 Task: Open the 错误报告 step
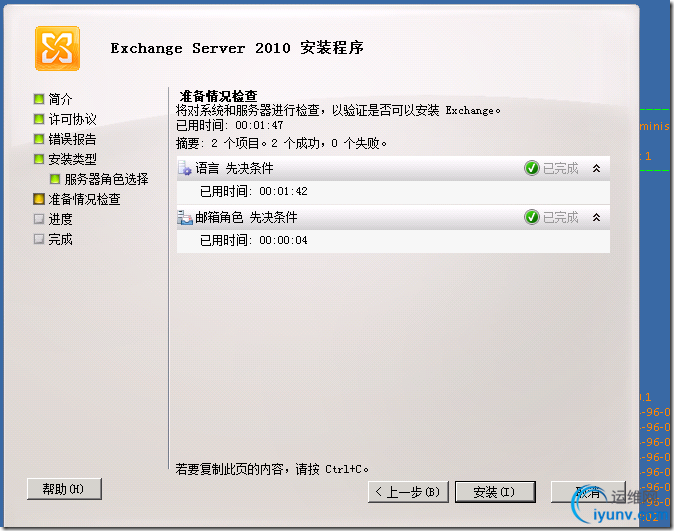(x=72, y=139)
